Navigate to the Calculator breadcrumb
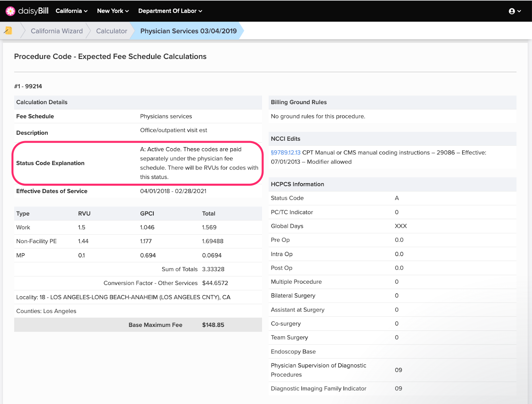The height and width of the screenshot is (404, 532). [111, 31]
